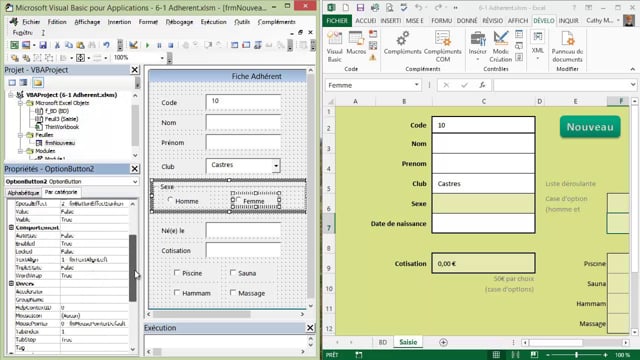Open the Club combo box arrow on form
This screenshot has height=360, width=640.
click(276, 165)
